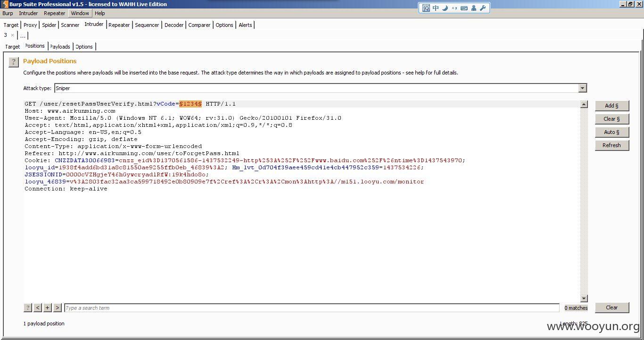Screen dimensions: 644x340
Task: Switch to the Scanner tab
Action: tap(70, 25)
